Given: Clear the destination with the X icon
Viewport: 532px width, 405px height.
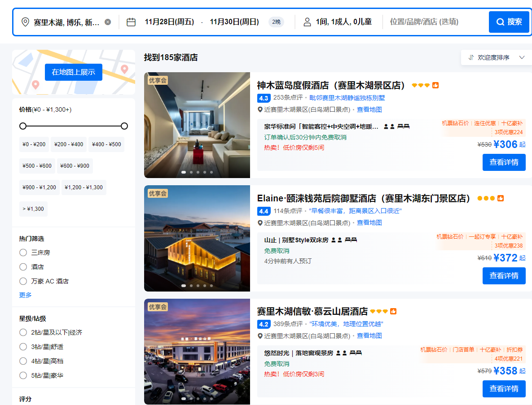Looking at the screenshot, I should (108, 22).
